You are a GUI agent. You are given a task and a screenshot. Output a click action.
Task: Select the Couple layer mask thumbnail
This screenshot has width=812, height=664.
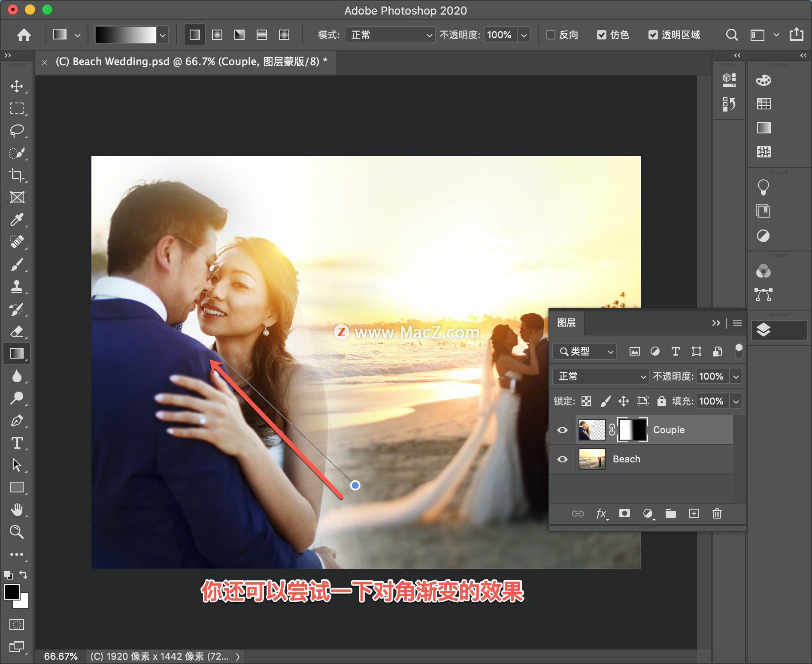pyautogui.click(x=632, y=430)
